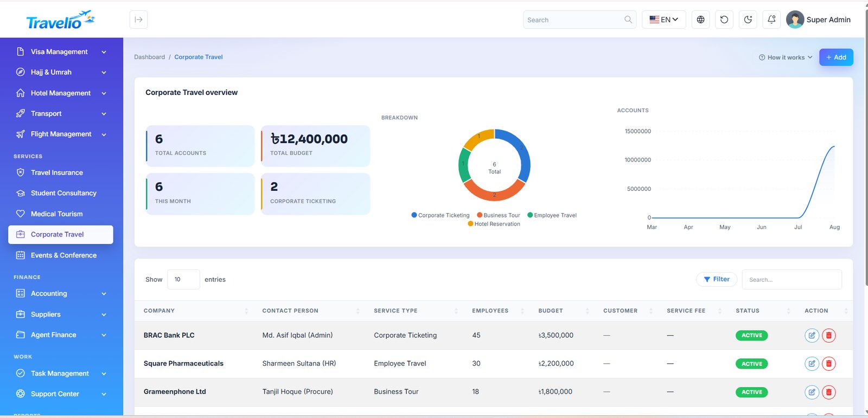This screenshot has width=868, height=418.
Task: Open notifications bell icon
Action: pyautogui.click(x=771, y=20)
